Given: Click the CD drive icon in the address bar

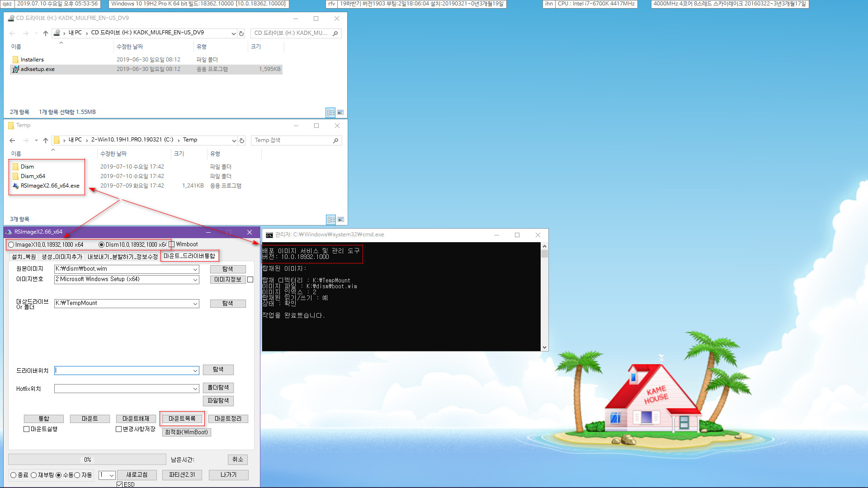Looking at the screenshot, I should click(x=57, y=33).
